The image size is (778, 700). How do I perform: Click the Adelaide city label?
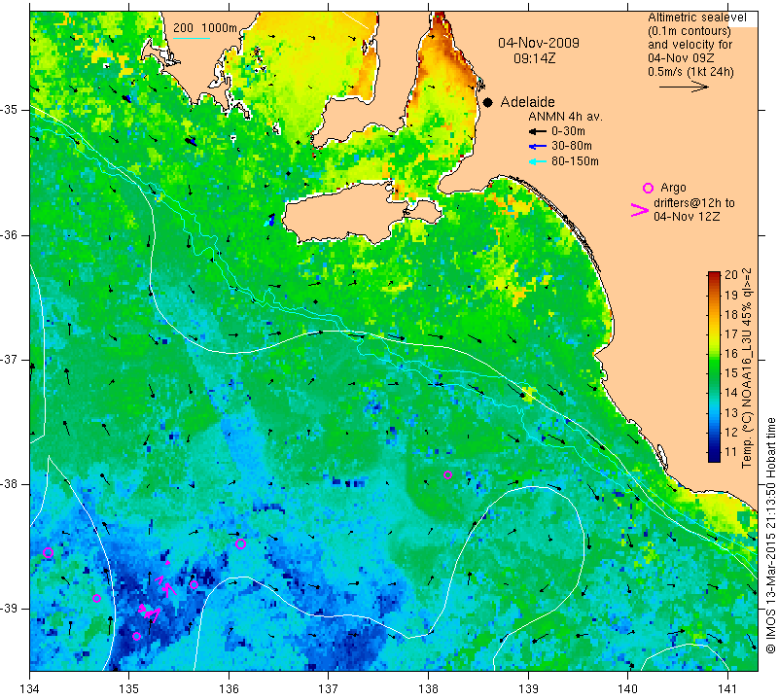pyautogui.click(x=527, y=102)
